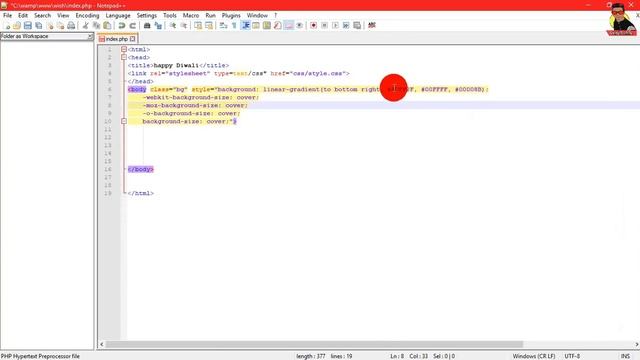
Task: Select the index.php document tab
Action: click(117, 39)
